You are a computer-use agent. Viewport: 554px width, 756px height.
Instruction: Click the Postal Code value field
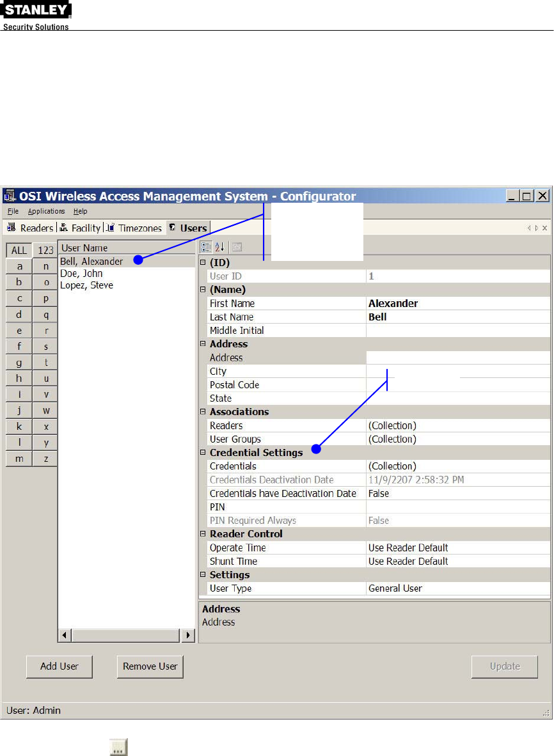tap(457, 385)
